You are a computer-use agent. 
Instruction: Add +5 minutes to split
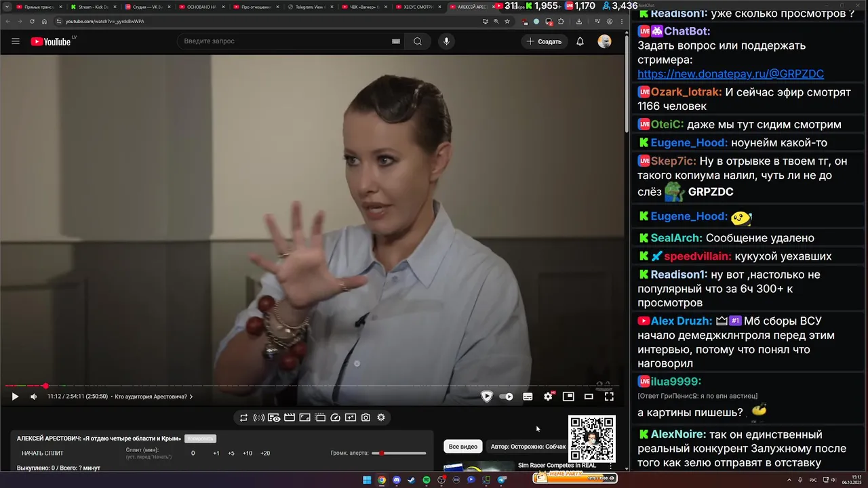coord(231,453)
